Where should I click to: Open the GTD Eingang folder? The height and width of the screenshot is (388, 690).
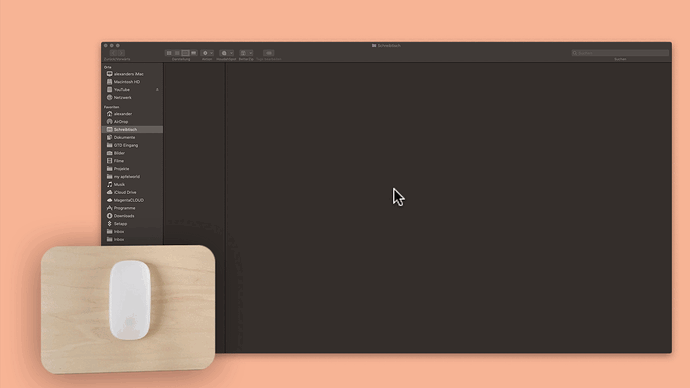pyautogui.click(x=132, y=146)
